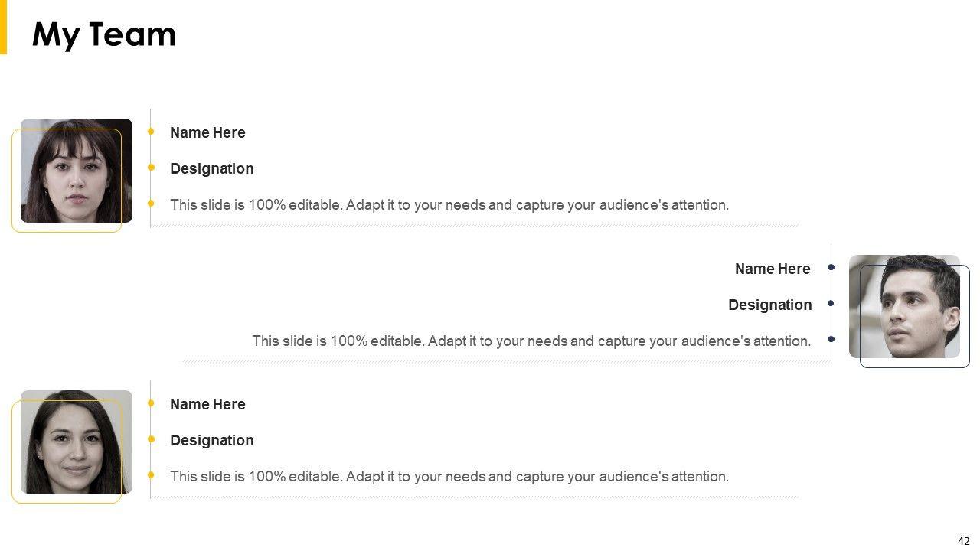Select "Designation" text beside woman with bangs
This screenshot has width=980, height=551.
tap(211, 168)
